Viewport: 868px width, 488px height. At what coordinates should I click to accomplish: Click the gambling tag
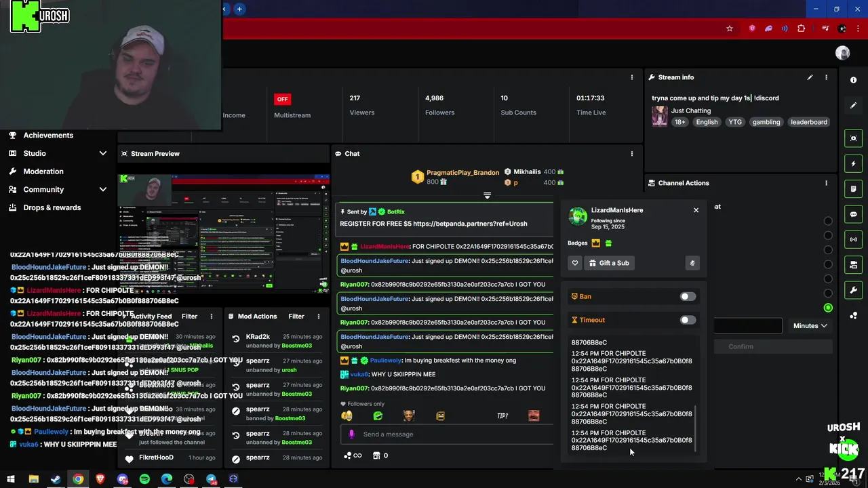click(x=766, y=122)
